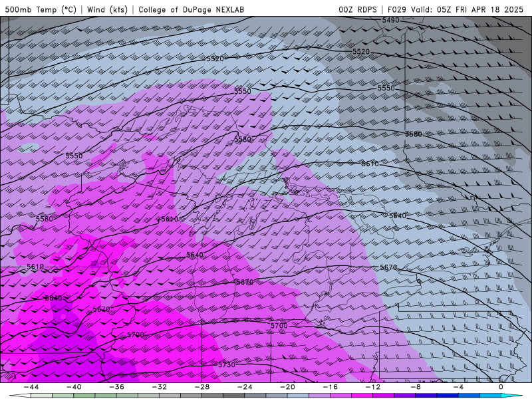This screenshot has height=399, width=532.
Task: Click the -16 value on the temperature scale
Action: (x=330, y=387)
